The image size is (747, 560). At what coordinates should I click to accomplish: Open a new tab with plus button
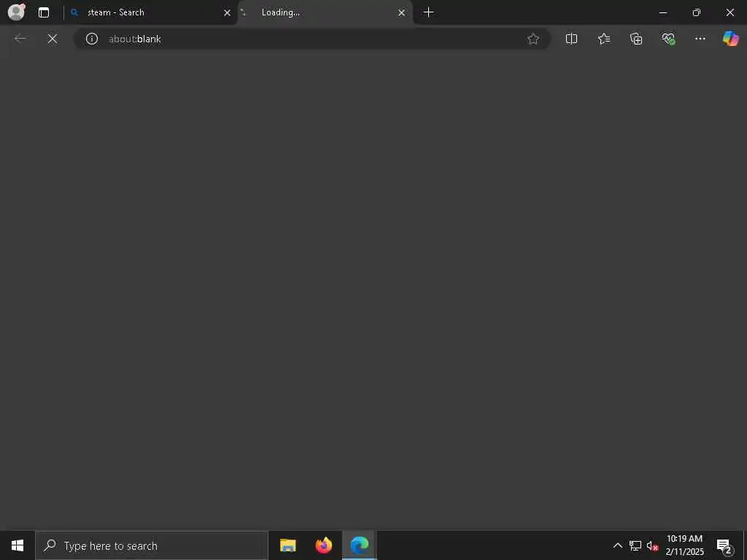[x=428, y=12]
